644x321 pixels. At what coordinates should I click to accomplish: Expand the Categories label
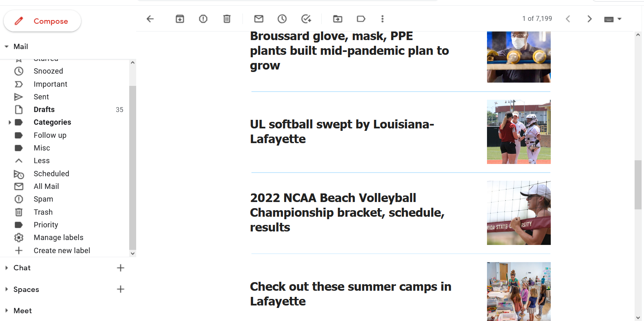tap(10, 122)
